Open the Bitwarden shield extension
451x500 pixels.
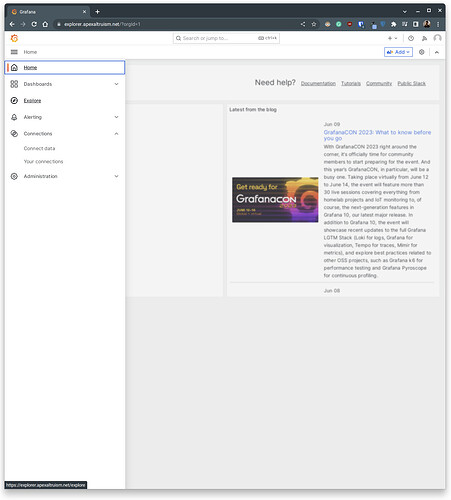(x=361, y=24)
